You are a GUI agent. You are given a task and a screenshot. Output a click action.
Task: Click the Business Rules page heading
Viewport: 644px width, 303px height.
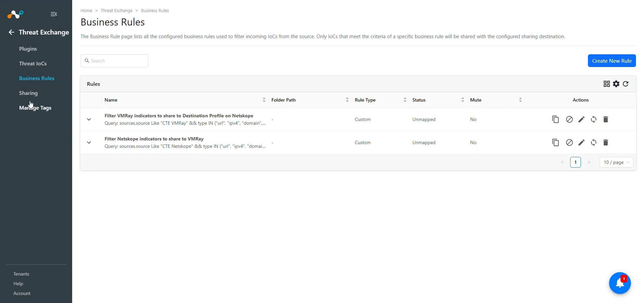[x=113, y=22]
